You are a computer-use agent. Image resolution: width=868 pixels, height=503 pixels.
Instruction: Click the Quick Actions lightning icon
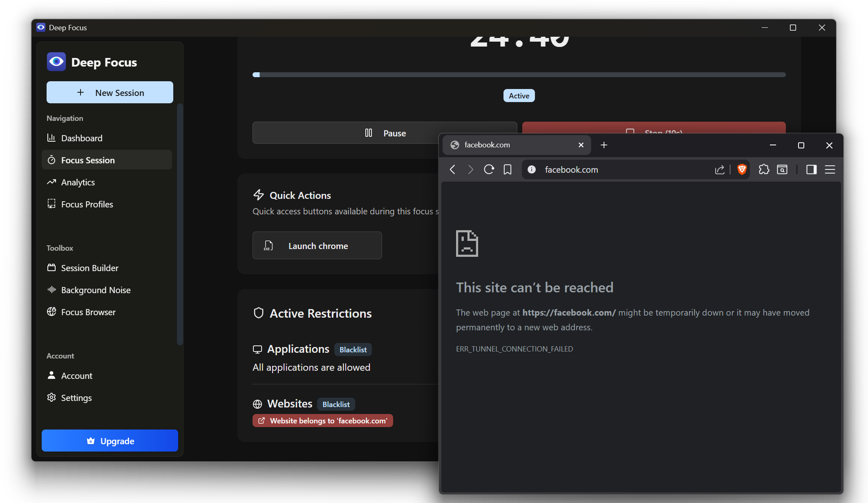coord(259,195)
